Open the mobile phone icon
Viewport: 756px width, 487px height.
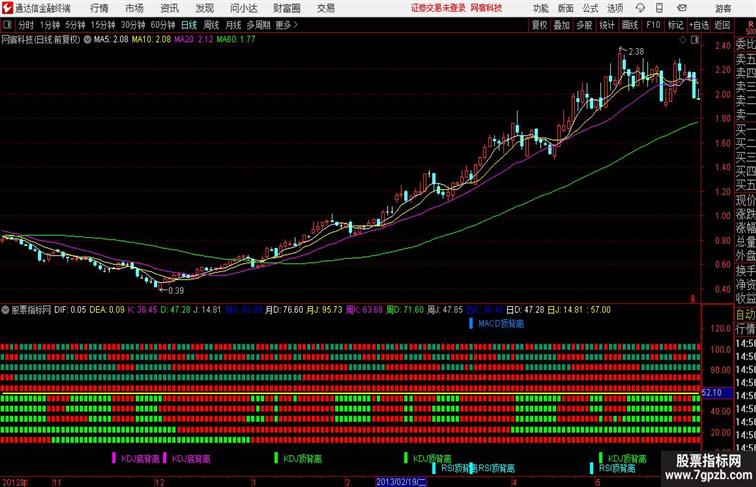[x=659, y=8]
